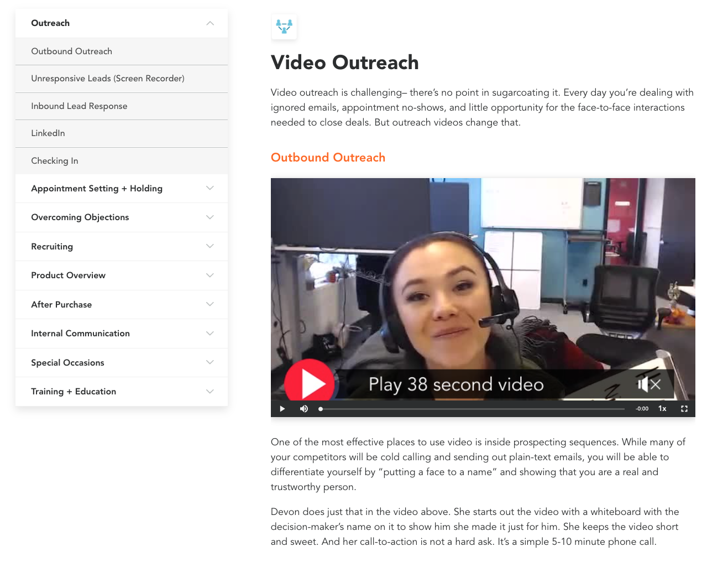This screenshot has height=562, width=728.
Task: Enter fullscreen mode on the video
Action: (684, 409)
